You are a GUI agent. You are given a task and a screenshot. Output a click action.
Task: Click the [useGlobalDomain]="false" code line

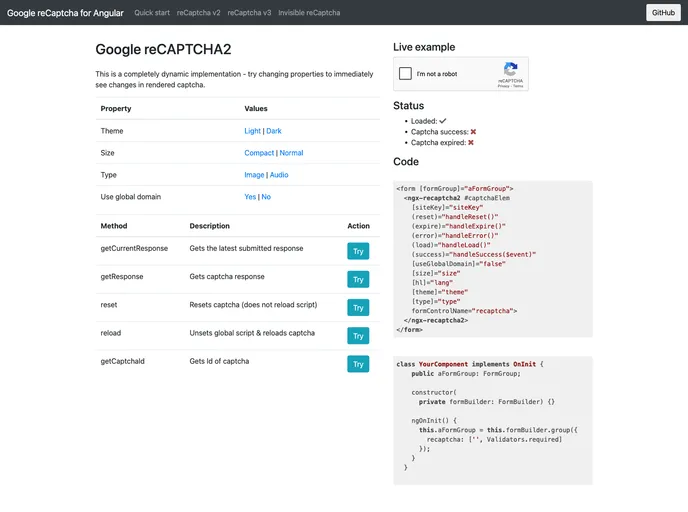459,264
